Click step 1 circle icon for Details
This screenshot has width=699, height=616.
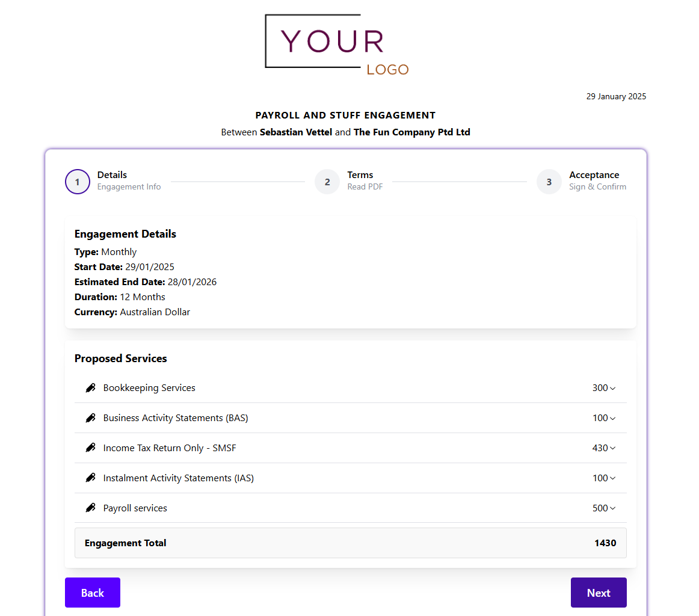point(78,182)
